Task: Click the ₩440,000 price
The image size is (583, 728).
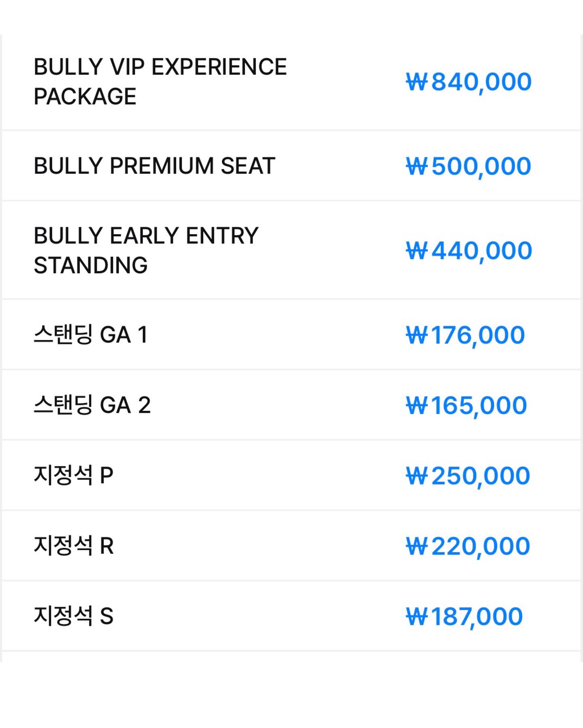Action: tap(469, 251)
